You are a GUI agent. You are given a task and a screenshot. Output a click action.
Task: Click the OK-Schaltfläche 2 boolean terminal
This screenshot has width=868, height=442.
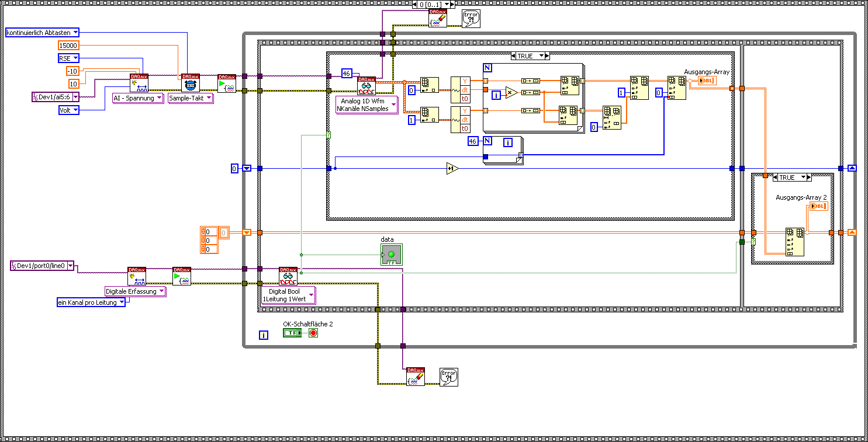click(292, 333)
